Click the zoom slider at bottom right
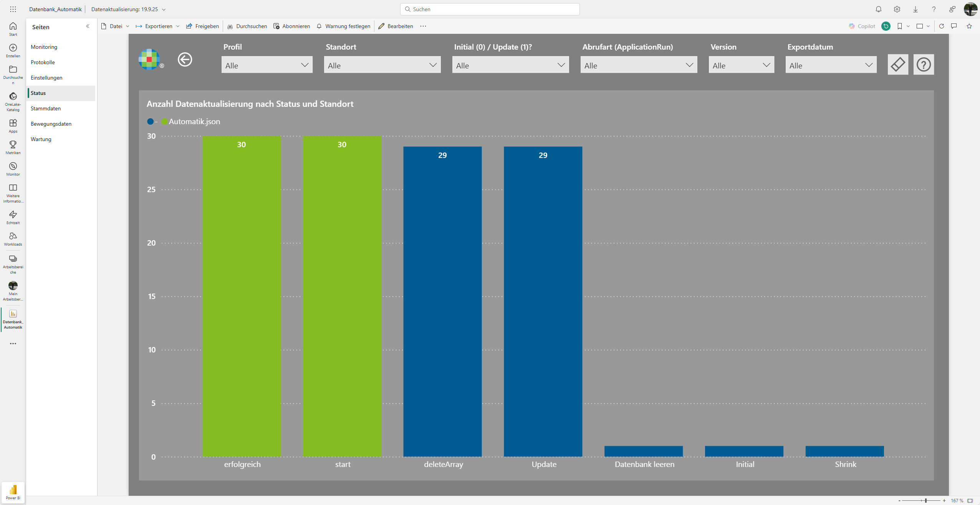 tap(921, 500)
